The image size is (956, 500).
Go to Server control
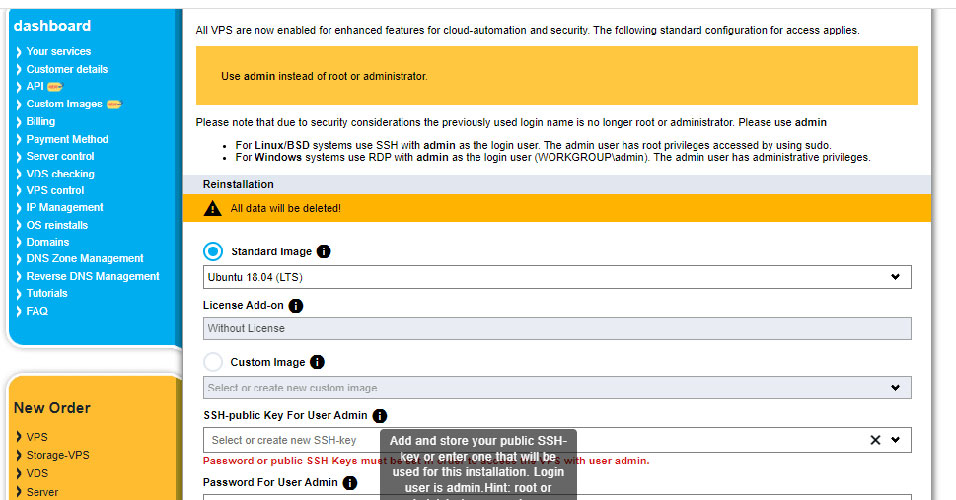[x=60, y=156]
